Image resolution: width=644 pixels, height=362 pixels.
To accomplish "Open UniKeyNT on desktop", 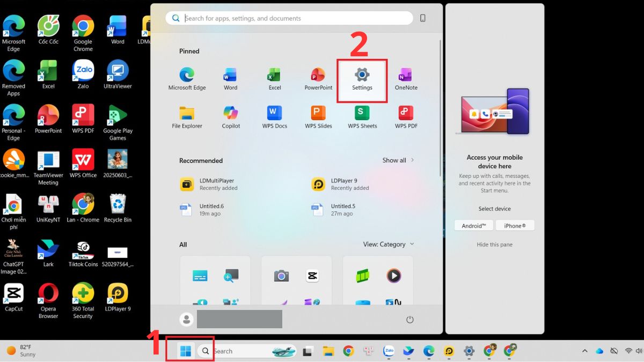I will (x=48, y=208).
